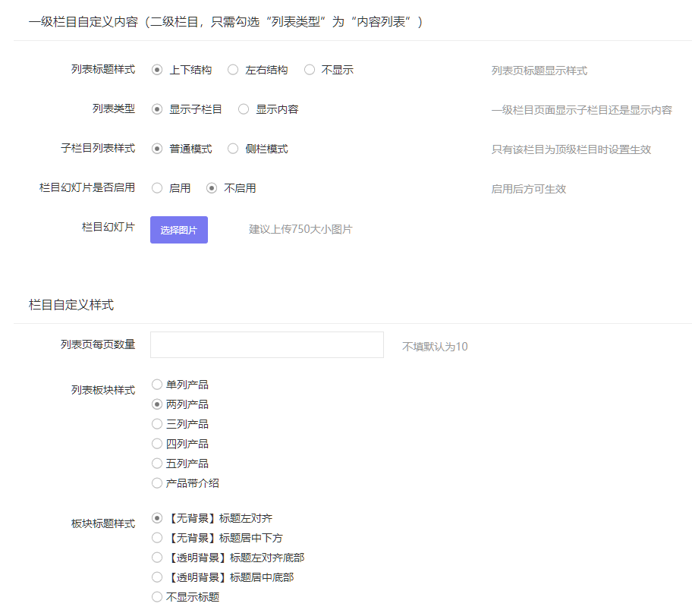Select 显示子栏目 list type

(157, 109)
